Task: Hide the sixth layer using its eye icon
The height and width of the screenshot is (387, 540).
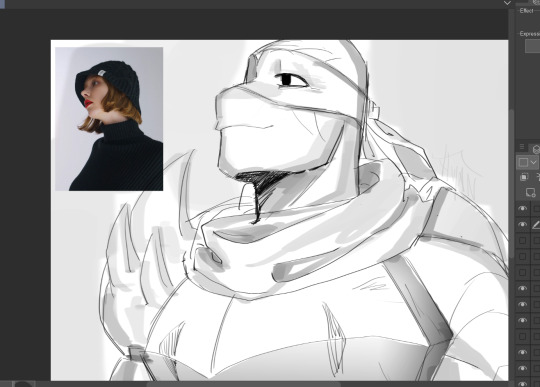Action: pos(522,288)
